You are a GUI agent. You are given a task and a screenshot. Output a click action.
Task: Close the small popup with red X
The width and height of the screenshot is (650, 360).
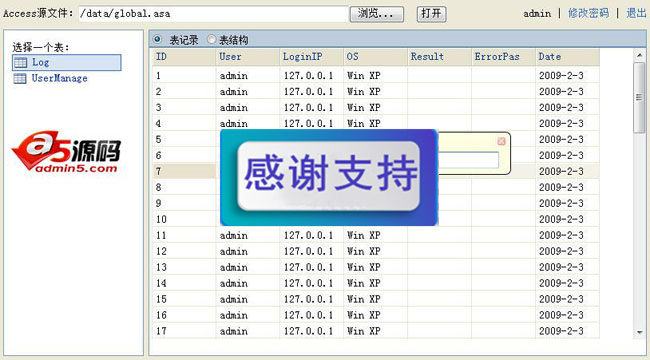tap(501, 141)
